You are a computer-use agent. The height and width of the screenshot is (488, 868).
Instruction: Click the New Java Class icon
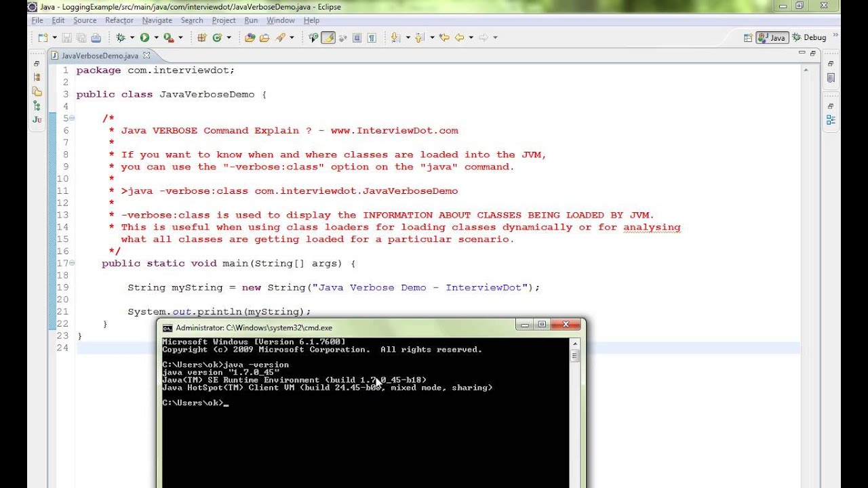point(217,38)
